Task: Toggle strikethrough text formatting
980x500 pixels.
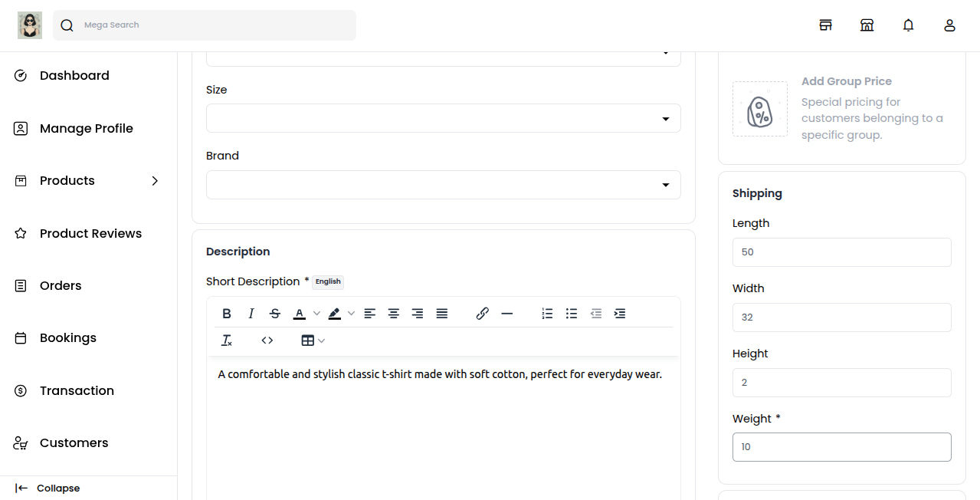Action: [275, 314]
